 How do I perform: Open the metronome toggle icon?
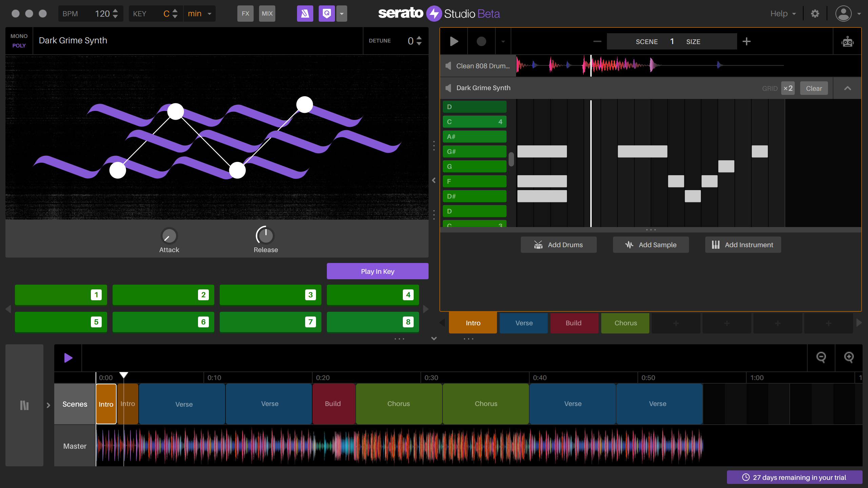305,14
